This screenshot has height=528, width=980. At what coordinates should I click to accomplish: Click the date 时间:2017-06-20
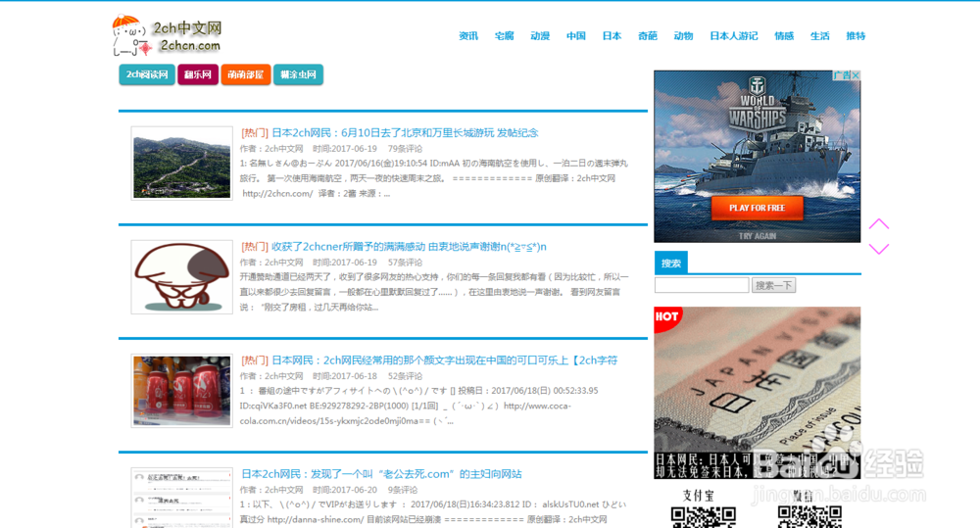coord(345,490)
